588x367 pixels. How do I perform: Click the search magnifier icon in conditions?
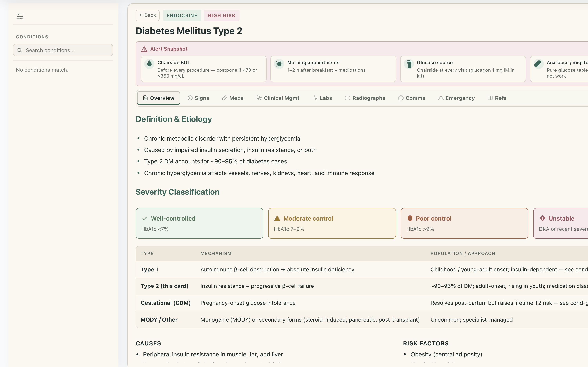pos(20,50)
